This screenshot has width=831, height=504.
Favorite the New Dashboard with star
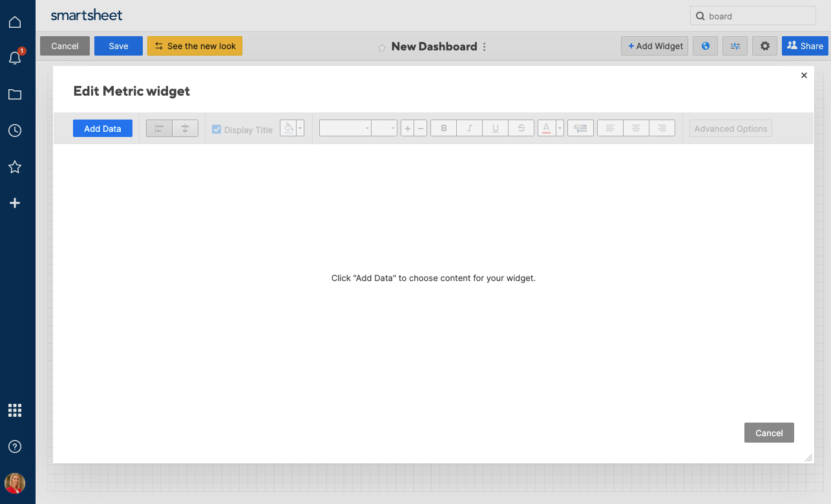pyautogui.click(x=382, y=47)
